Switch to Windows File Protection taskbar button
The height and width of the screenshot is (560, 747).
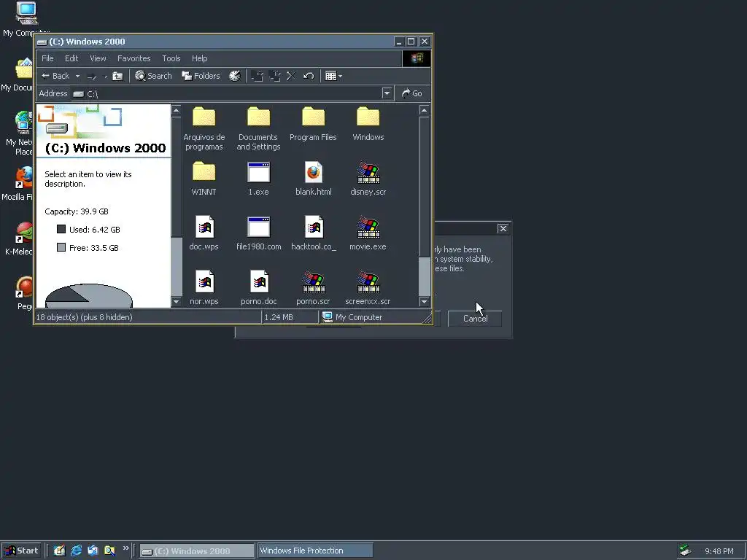coord(315,551)
